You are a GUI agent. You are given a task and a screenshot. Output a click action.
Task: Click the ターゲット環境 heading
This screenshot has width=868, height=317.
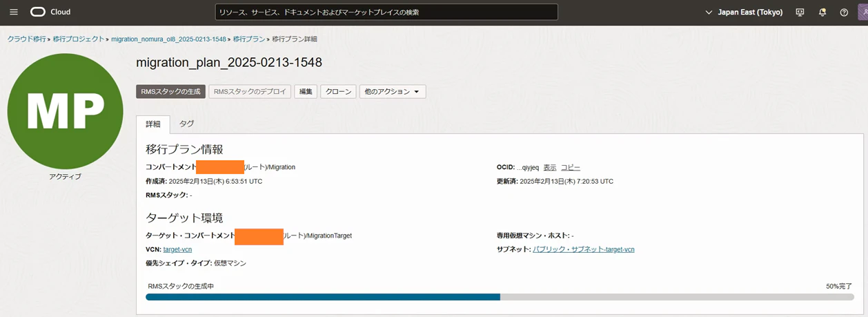184,218
